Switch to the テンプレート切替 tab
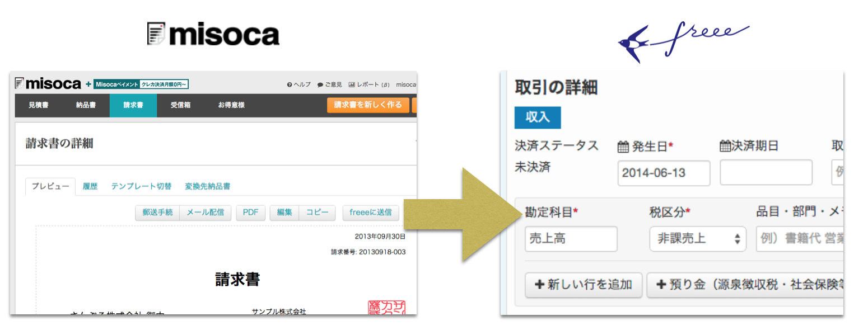 [x=141, y=186]
